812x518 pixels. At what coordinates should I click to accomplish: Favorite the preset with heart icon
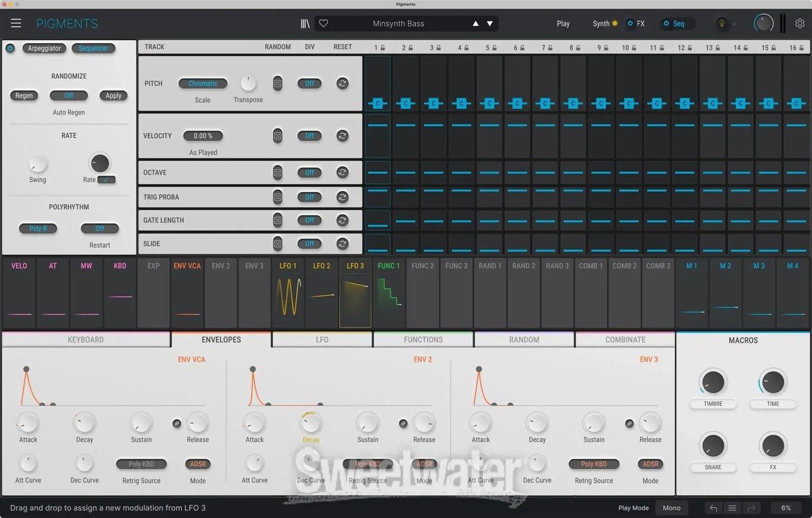coord(324,23)
